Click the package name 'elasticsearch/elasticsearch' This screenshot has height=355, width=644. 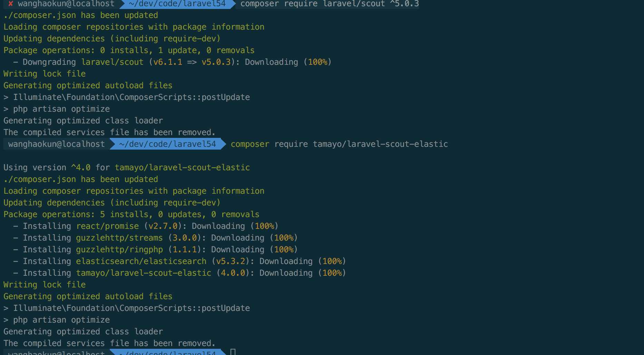[141, 261]
